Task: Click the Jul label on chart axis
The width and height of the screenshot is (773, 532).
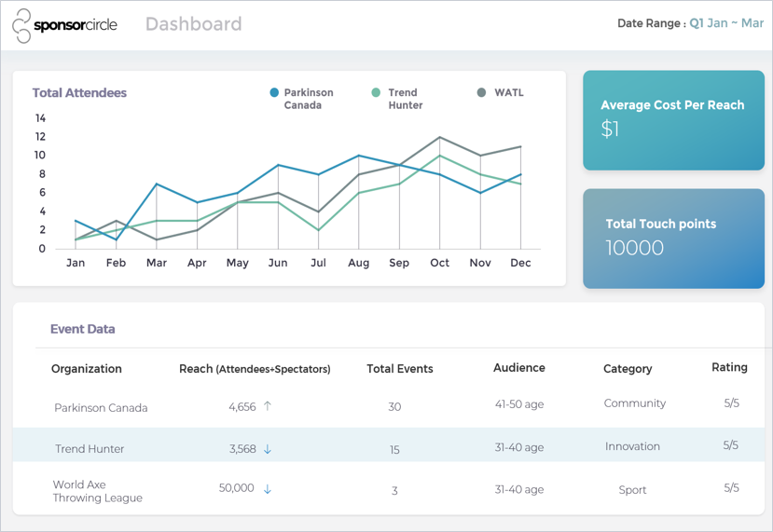Action: pos(318,263)
